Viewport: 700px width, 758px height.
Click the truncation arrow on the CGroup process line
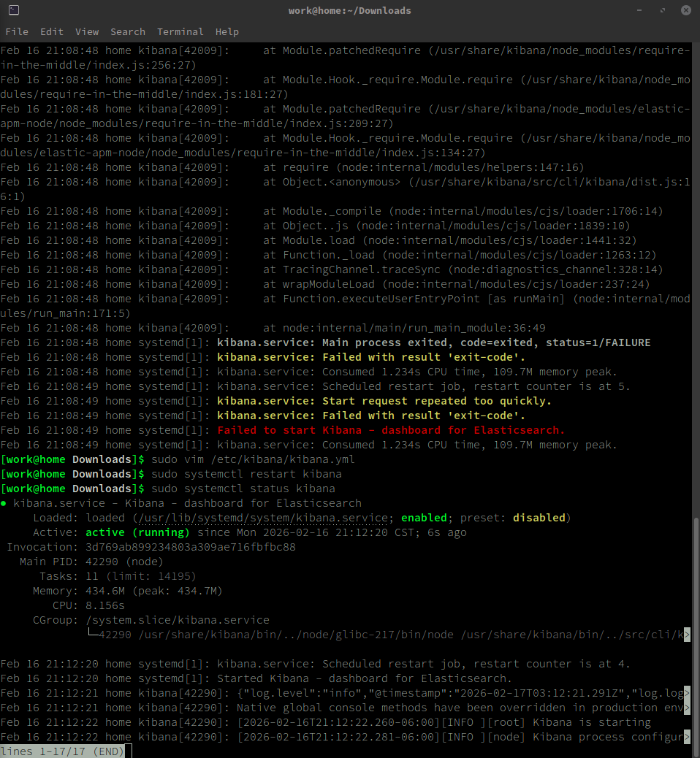click(687, 635)
